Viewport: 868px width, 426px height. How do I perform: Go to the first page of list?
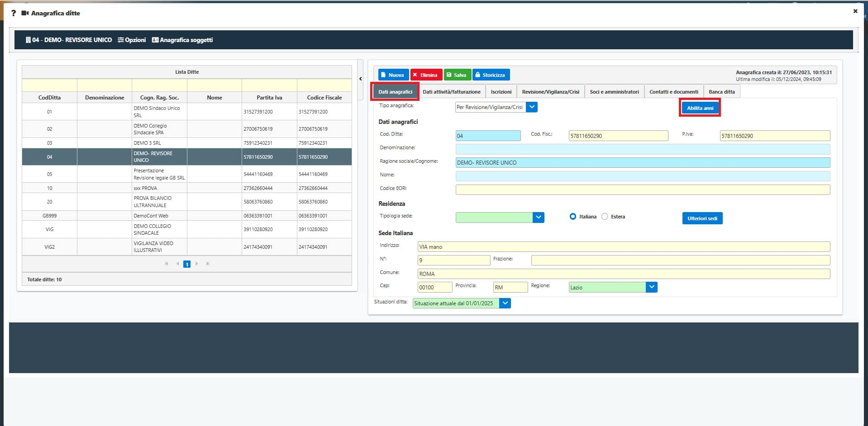coord(167,264)
